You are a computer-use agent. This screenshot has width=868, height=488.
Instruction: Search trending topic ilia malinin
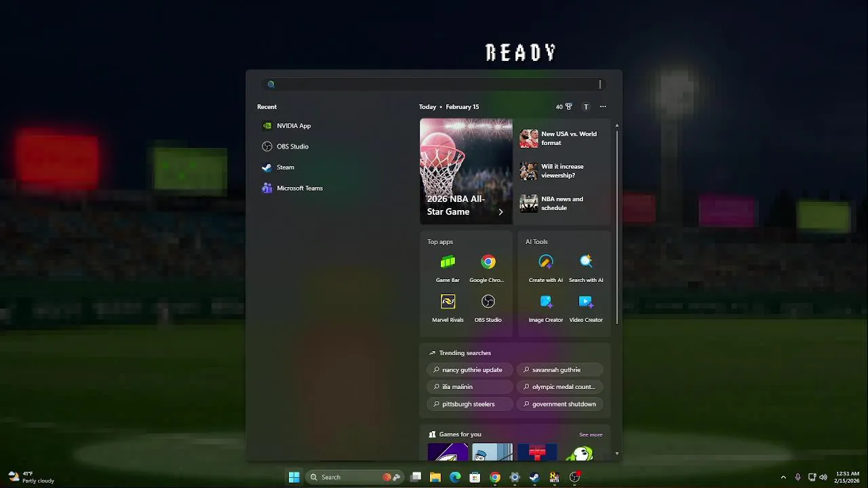(x=470, y=386)
